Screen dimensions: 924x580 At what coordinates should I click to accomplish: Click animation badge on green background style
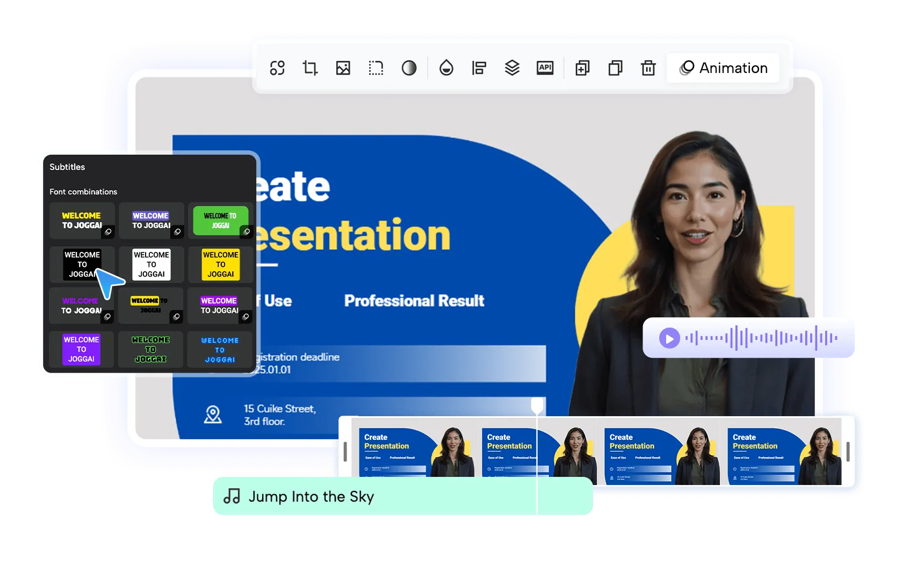click(x=246, y=232)
